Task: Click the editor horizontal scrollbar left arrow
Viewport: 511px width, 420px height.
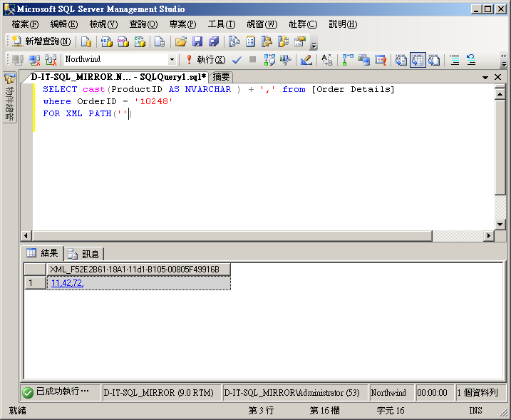Action: tap(26, 235)
